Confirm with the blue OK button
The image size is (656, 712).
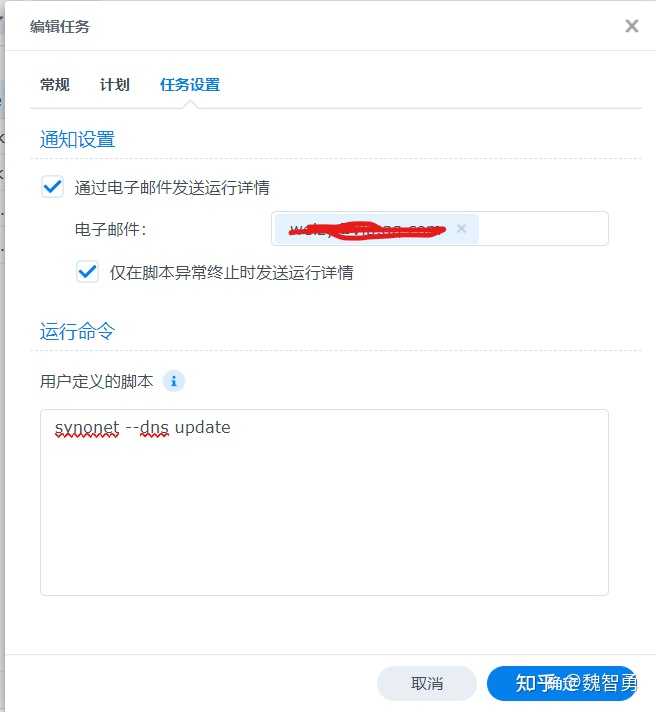click(x=562, y=683)
